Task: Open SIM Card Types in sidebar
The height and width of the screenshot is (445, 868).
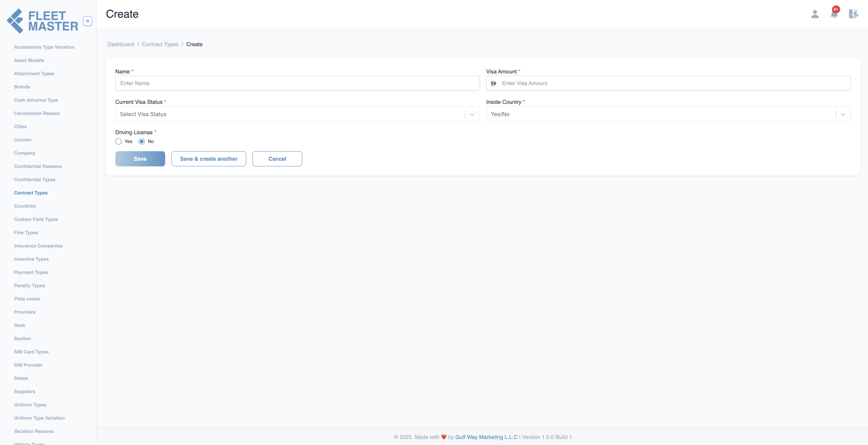Action: point(31,352)
